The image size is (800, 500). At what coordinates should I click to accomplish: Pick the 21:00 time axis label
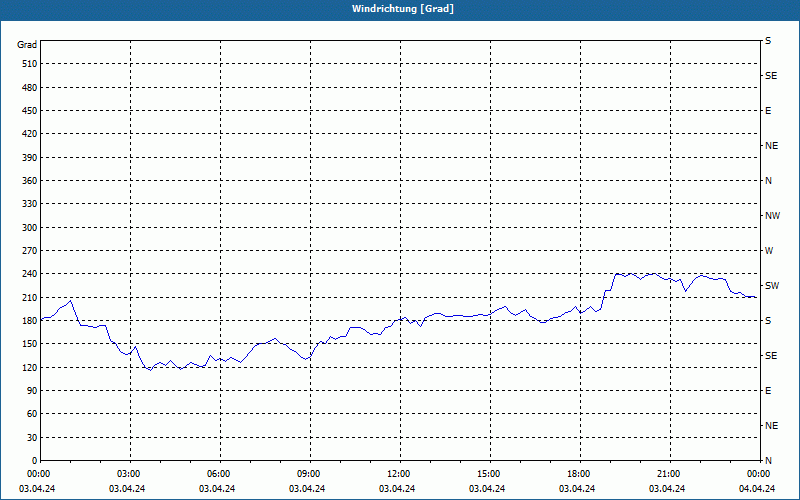(x=669, y=474)
